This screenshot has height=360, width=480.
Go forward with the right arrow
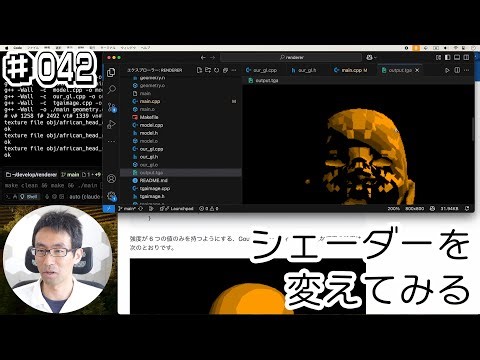point(212,58)
